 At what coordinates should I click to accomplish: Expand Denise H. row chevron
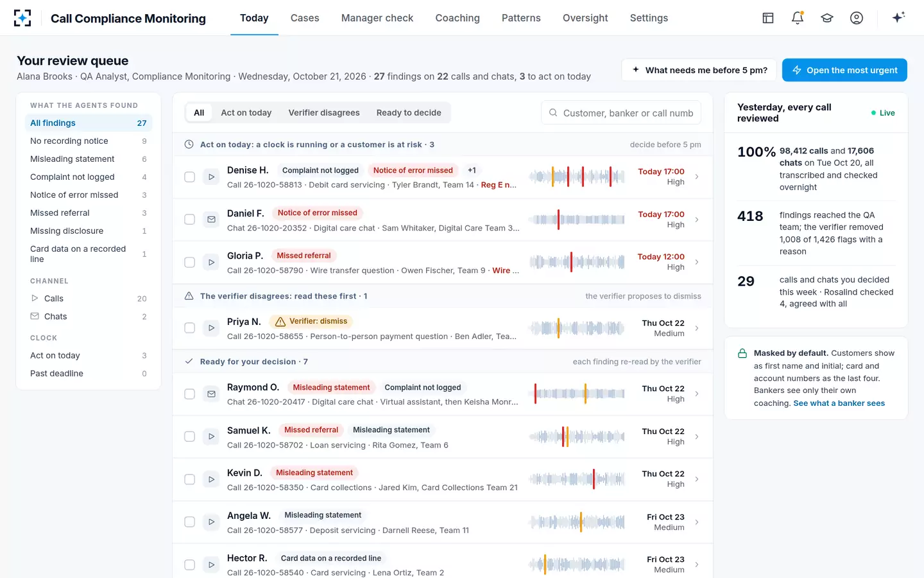tap(697, 177)
